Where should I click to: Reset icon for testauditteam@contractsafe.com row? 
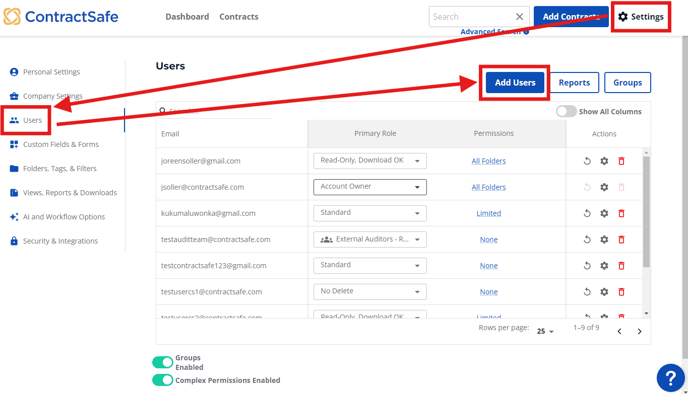(587, 240)
